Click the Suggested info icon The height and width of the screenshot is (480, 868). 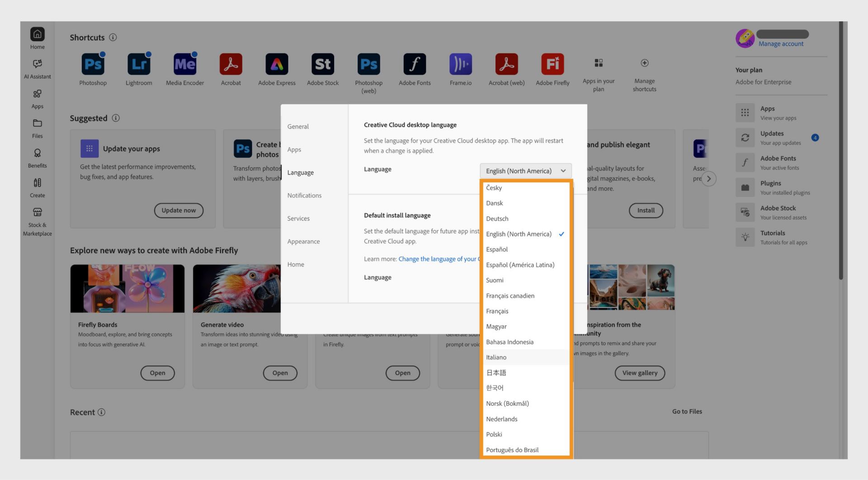[x=116, y=118]
